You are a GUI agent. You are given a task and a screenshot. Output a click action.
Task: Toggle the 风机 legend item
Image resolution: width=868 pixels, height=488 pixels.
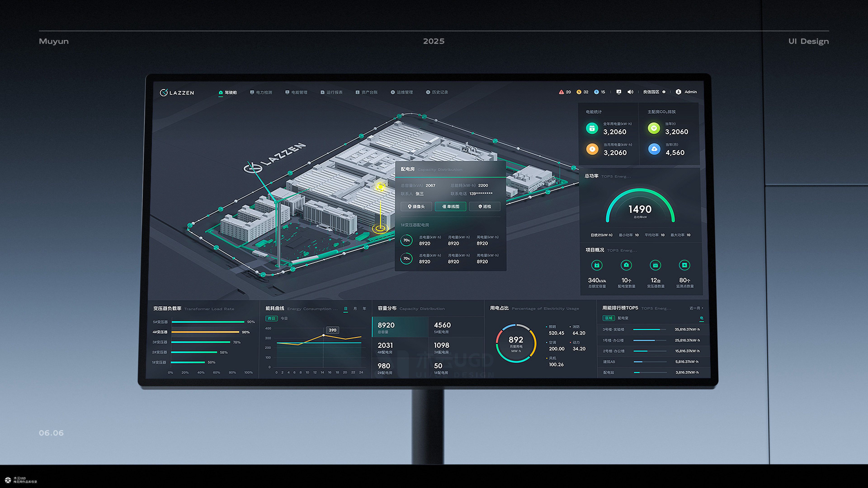551,358
